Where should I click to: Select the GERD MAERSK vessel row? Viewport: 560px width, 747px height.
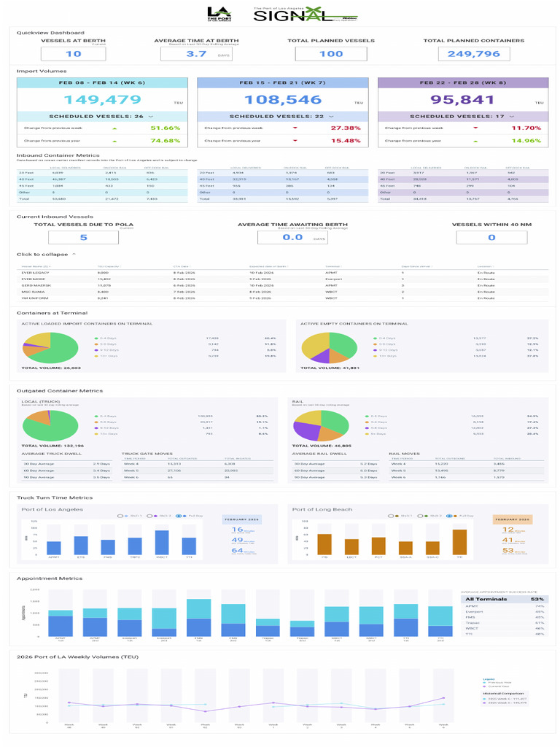pos(282,285)
